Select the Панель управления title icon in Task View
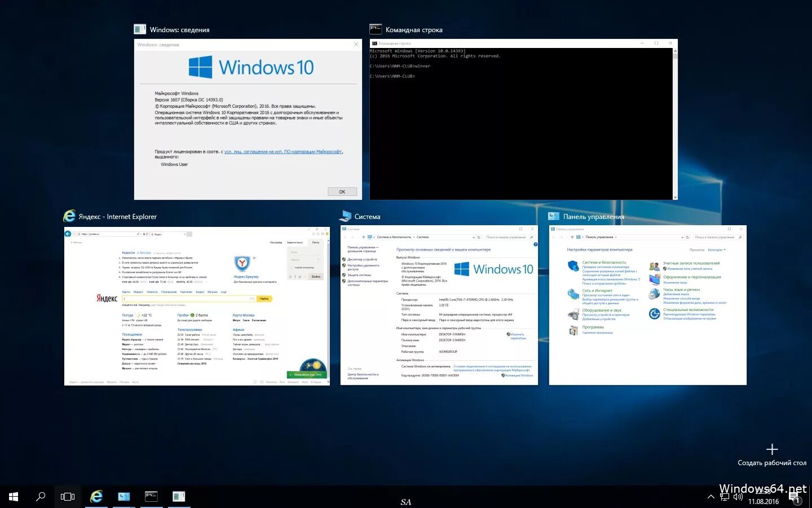Screen dimensions: 812x508 pos(554,216)
